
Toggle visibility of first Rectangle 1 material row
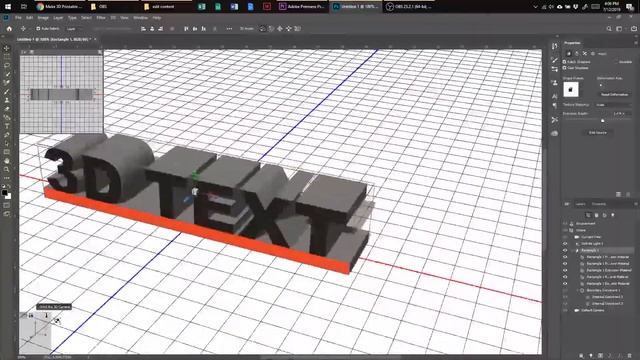565,257
